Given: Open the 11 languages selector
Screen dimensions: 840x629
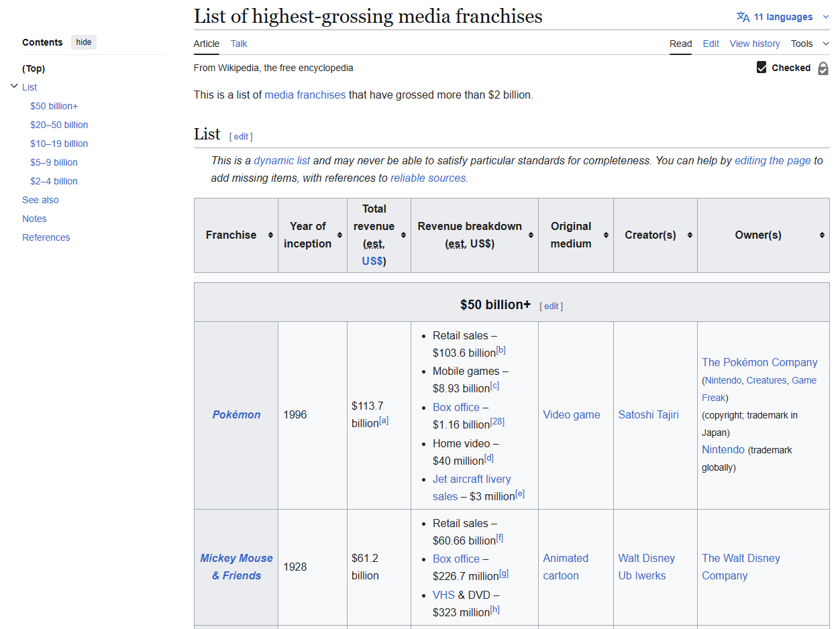Looking at the screenshot, I should coord(783,17).
